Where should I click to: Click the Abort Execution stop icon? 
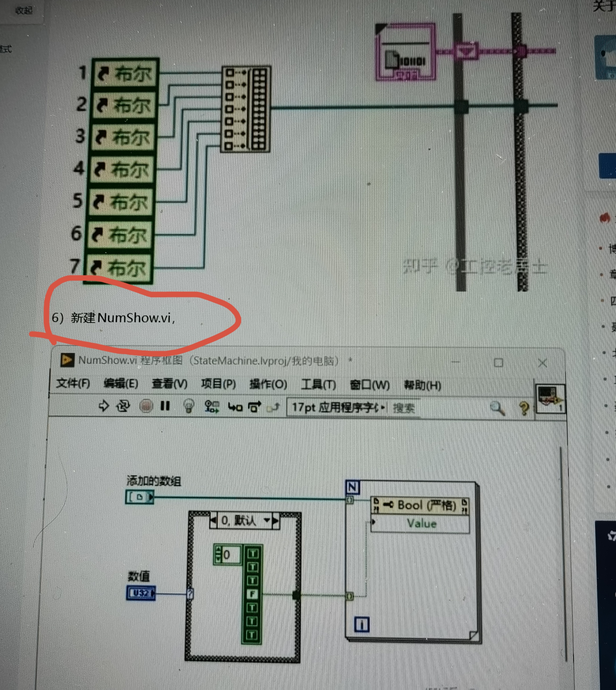pyautogui.click(x=146, y=406)
